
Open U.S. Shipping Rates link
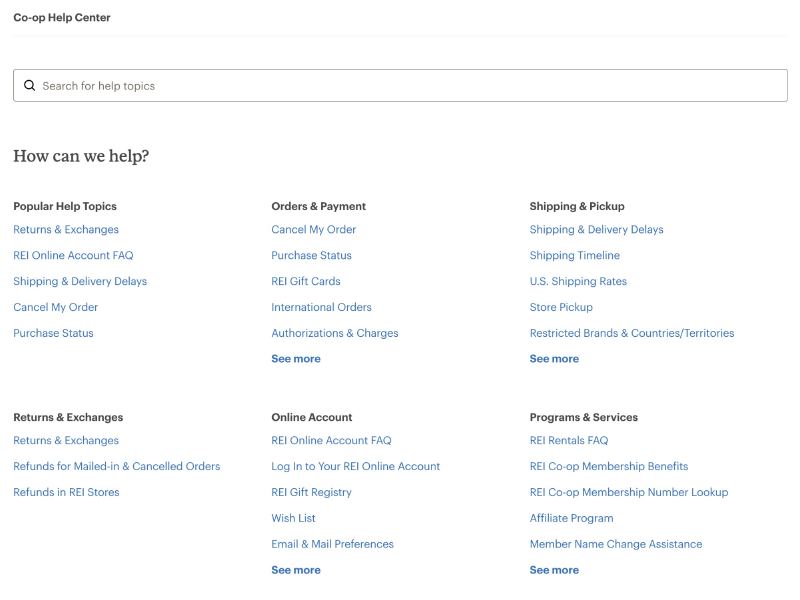click(578, 282)
